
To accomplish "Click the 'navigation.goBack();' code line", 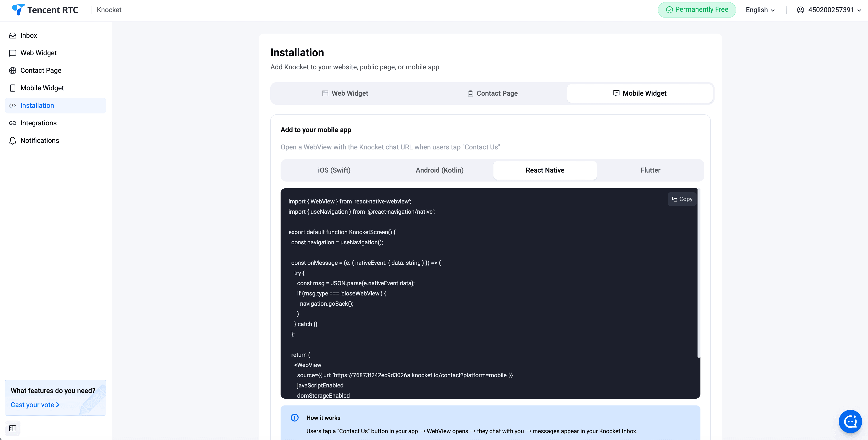I will [327, 304].
